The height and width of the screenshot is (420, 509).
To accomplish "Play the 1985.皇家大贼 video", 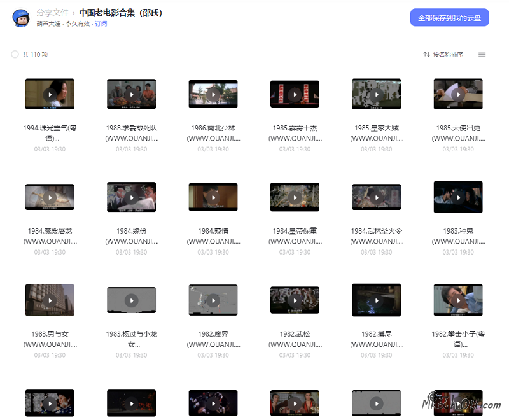I will (x=377, y=94).
